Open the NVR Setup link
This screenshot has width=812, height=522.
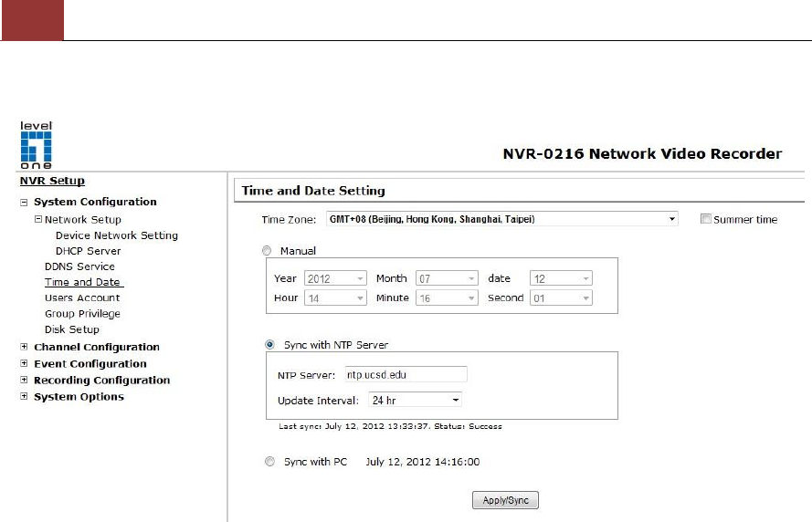[x=52, y=181]
